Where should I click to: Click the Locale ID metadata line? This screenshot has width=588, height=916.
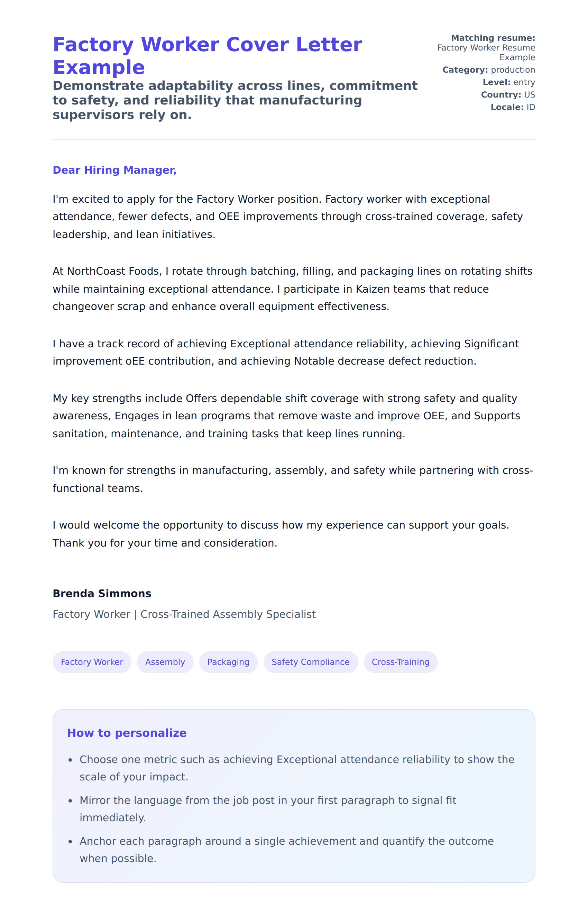[512, 107]
